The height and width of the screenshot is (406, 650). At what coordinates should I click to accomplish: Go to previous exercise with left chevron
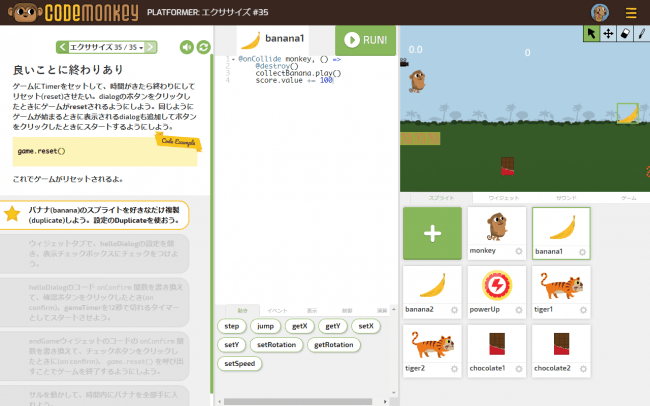(62, 47)
